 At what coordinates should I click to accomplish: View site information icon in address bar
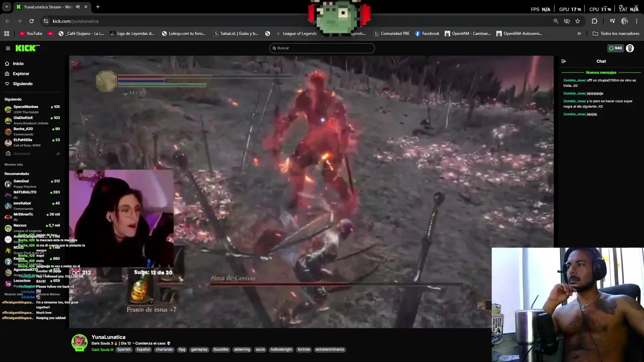(x=46, y=21)
